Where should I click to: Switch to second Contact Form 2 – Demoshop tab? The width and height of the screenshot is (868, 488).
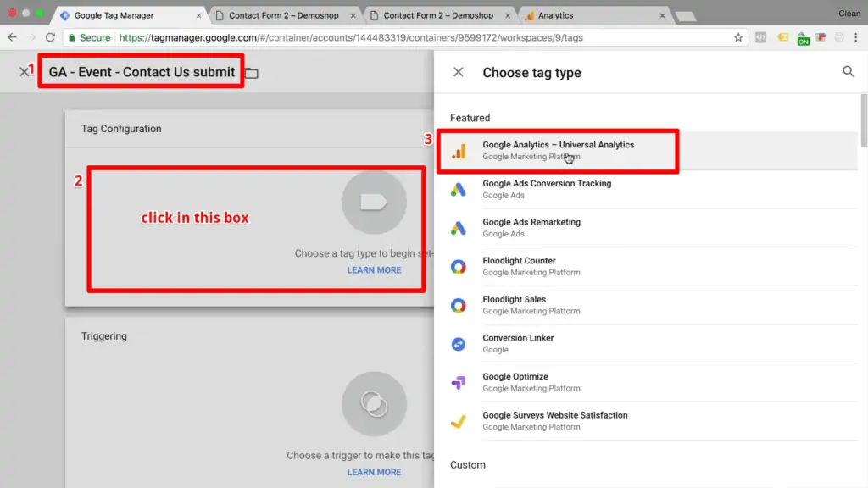[x=440, y=15]
